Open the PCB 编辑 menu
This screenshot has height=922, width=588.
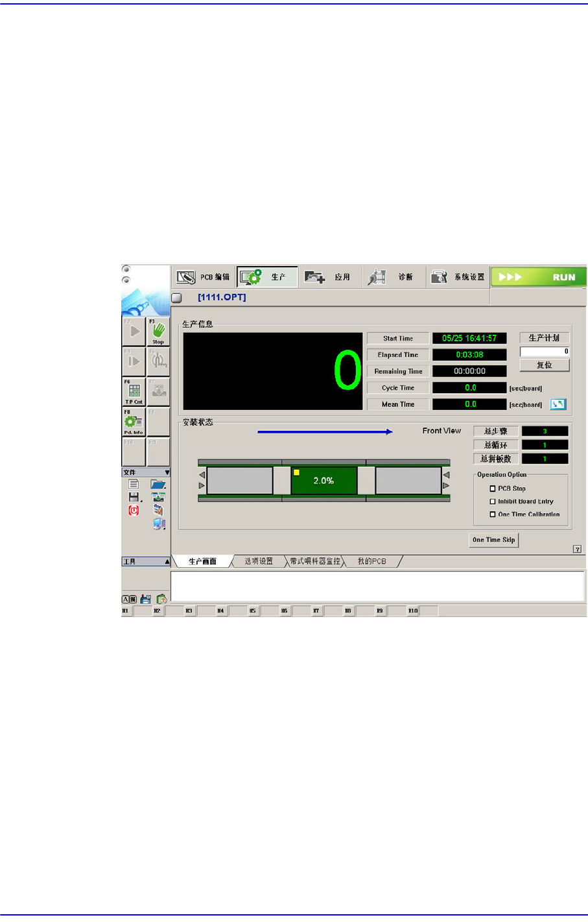204,277
